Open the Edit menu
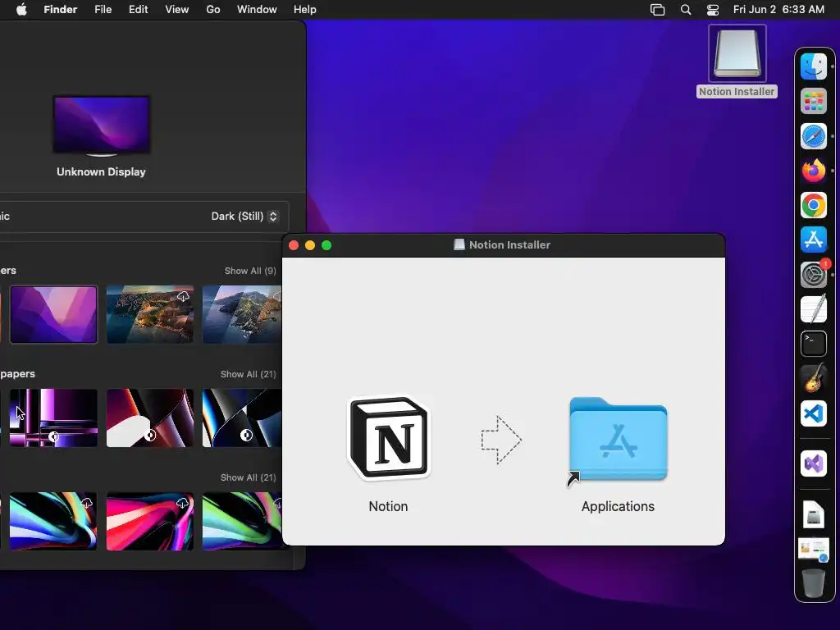 point(138,9)
